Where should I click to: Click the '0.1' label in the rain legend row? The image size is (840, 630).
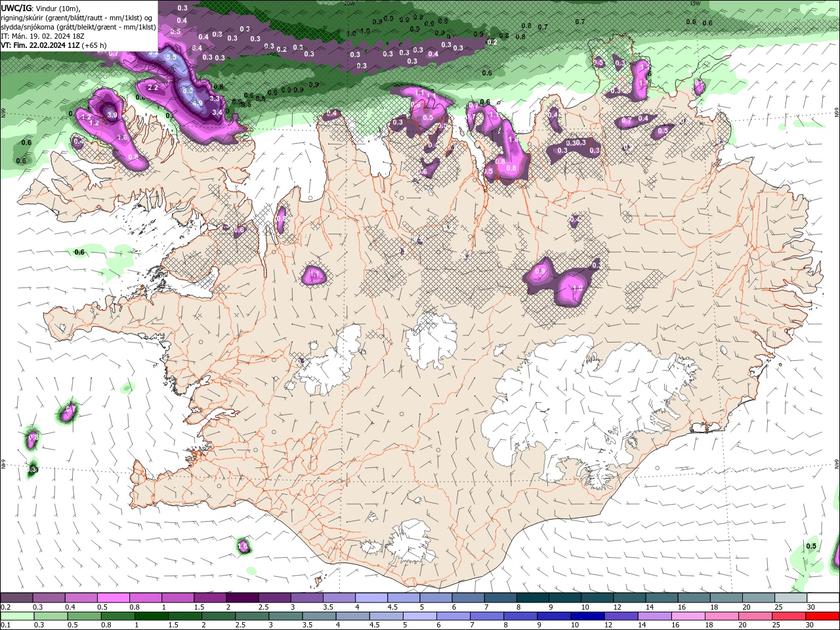pos(6,625)
